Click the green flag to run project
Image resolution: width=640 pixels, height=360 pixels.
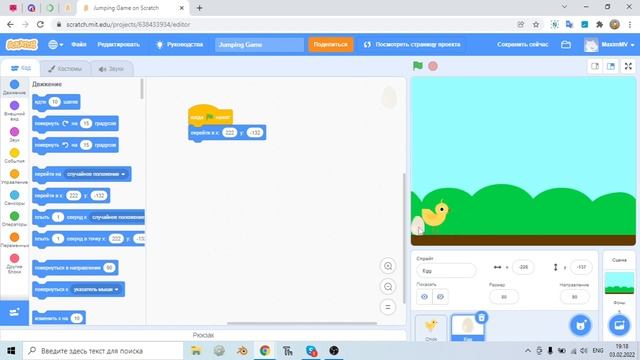[418, 66]
